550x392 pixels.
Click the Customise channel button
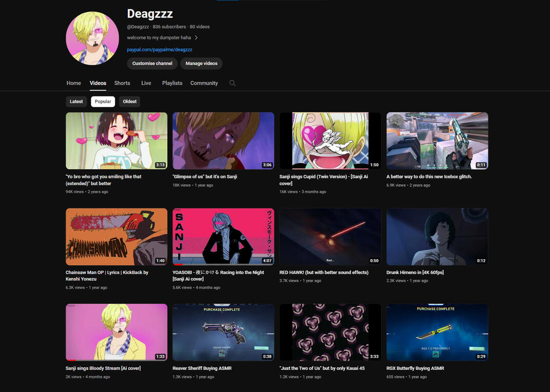(x=152, y=64)
